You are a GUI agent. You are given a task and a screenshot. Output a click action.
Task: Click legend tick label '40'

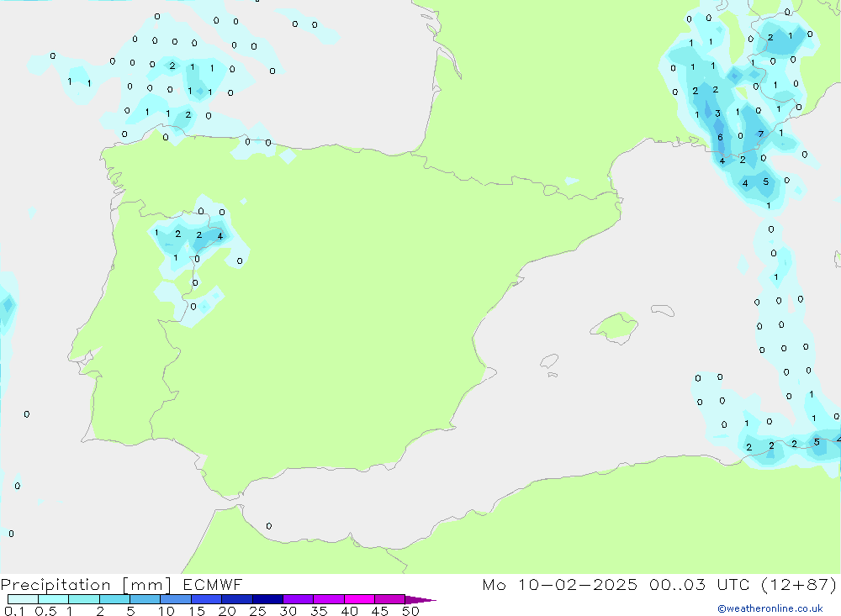350,611
